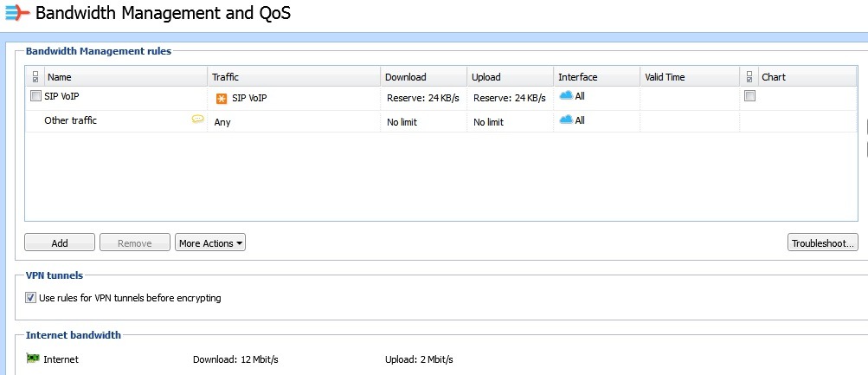868x375 pixels.
Task: Open the More Actions dropdown
Action: [x=210, y=243]
